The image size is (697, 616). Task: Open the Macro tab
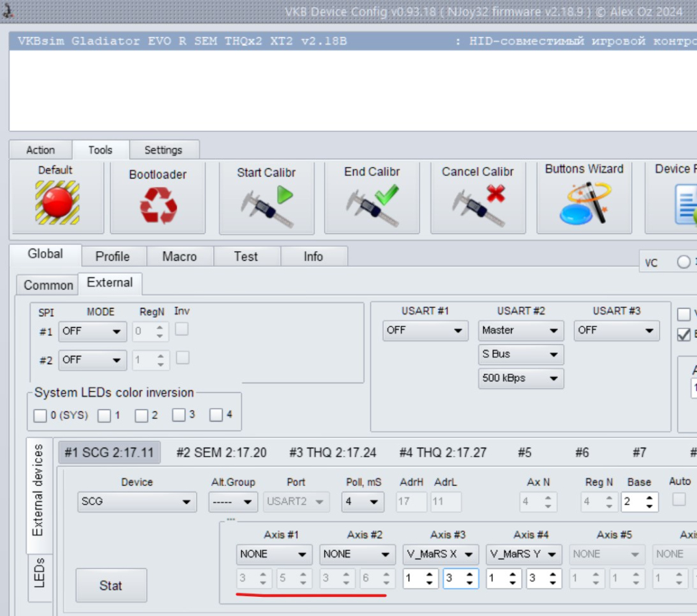tap(179, 257)
